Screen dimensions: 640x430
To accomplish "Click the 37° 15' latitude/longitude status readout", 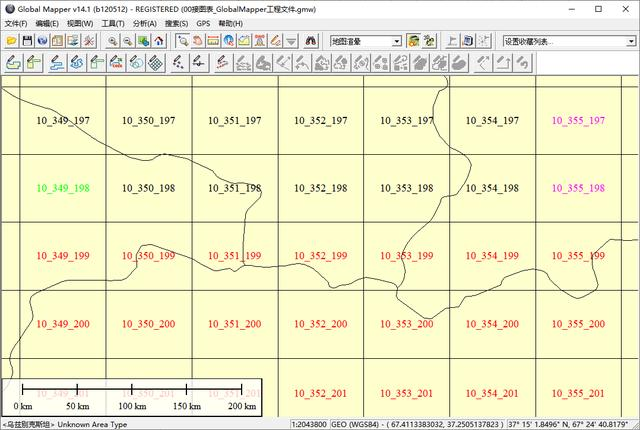I will pos(569,424).
